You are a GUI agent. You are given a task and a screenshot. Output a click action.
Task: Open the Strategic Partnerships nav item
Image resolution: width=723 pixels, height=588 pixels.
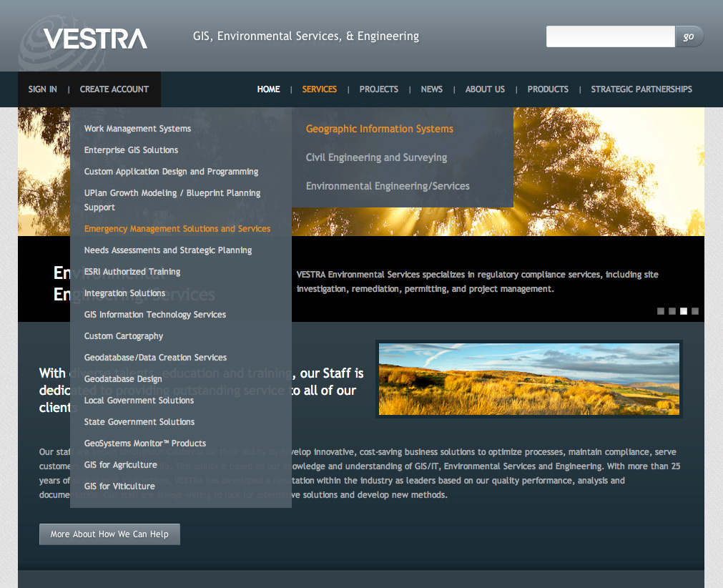(641, 89)
